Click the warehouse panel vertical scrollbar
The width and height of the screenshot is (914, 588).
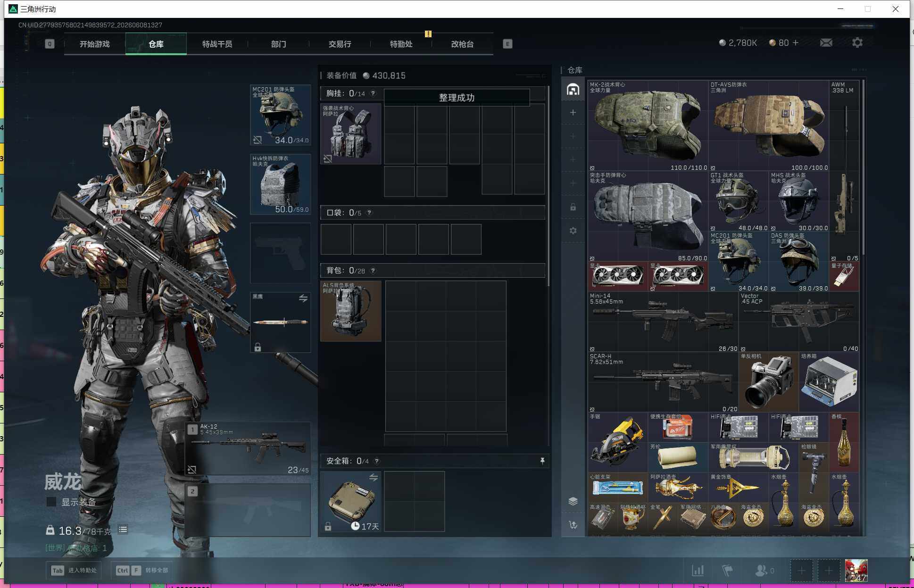pos(864,167)
